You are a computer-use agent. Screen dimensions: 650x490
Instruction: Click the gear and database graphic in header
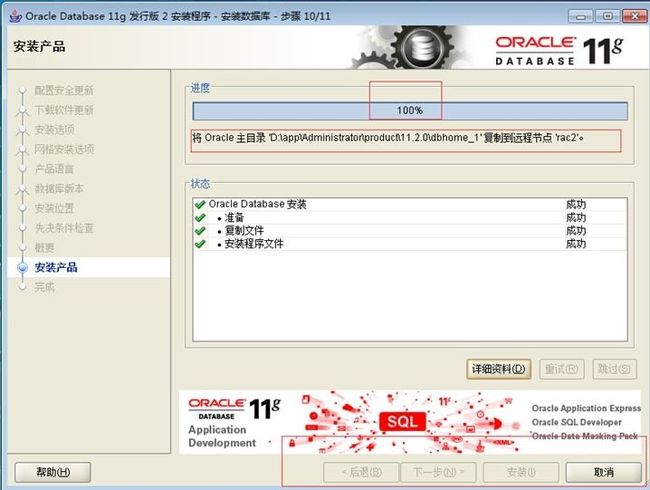click(x=408, y=48)
